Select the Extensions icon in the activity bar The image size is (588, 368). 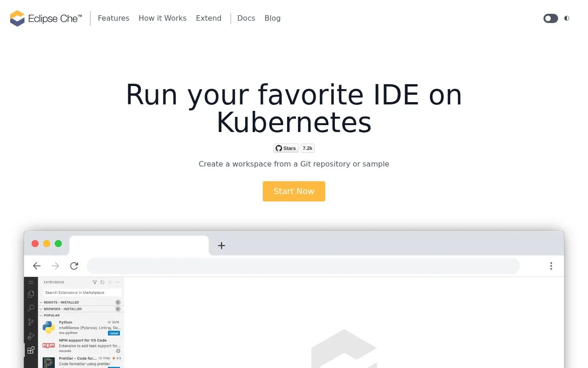click(31, 350)
